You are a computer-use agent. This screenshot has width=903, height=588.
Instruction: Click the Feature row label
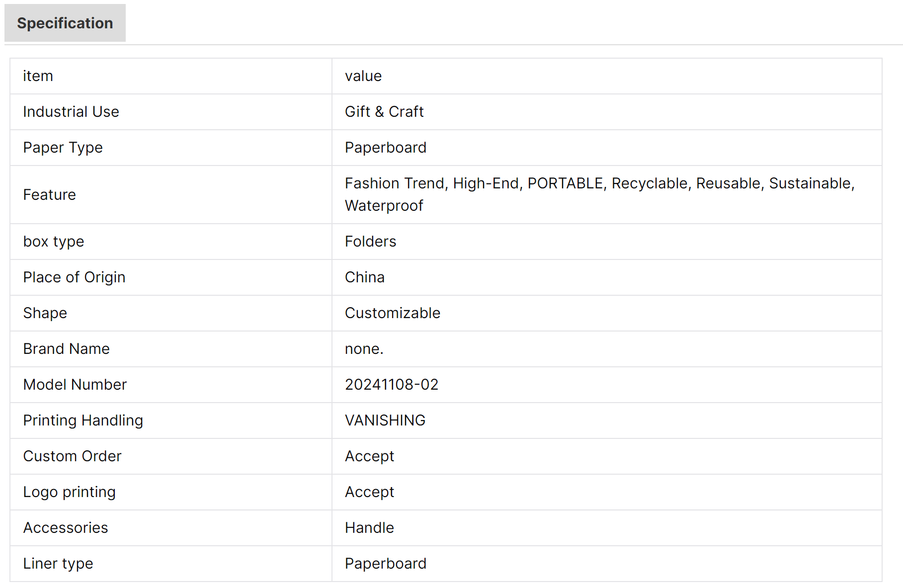(50, 195)
